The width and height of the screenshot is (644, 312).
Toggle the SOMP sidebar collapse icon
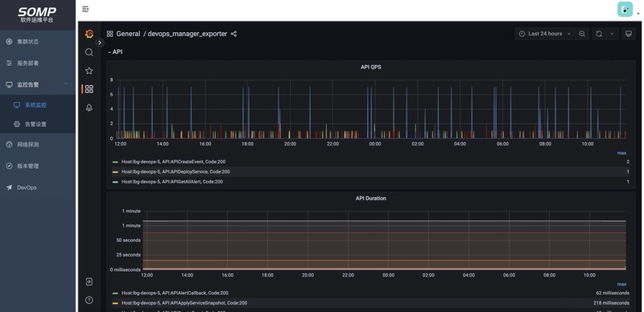click(85, 9)
